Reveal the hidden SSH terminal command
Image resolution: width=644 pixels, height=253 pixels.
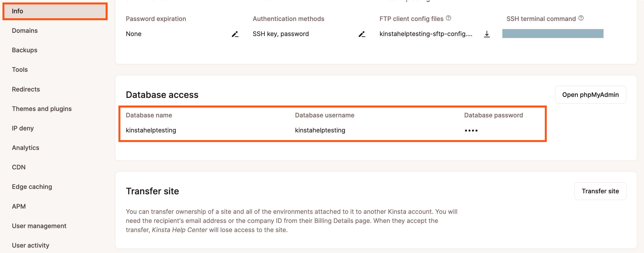[x=552, y=34]
